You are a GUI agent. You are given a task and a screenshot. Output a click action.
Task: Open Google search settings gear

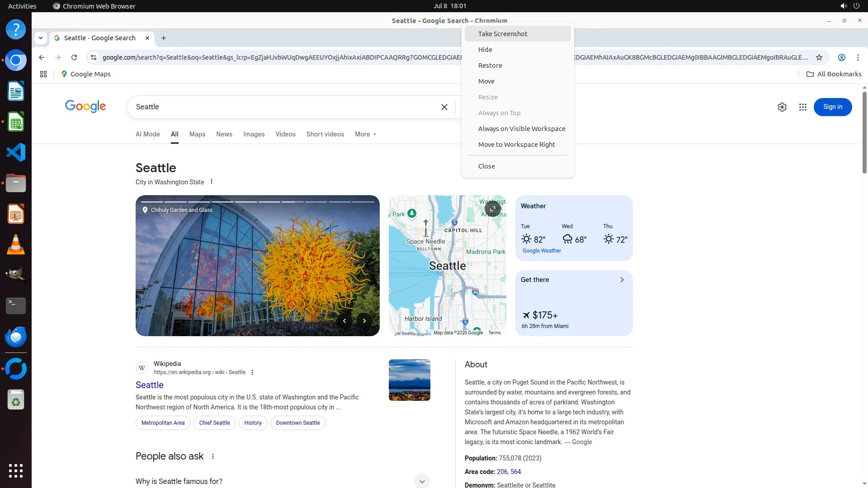(x=782, y=107)
